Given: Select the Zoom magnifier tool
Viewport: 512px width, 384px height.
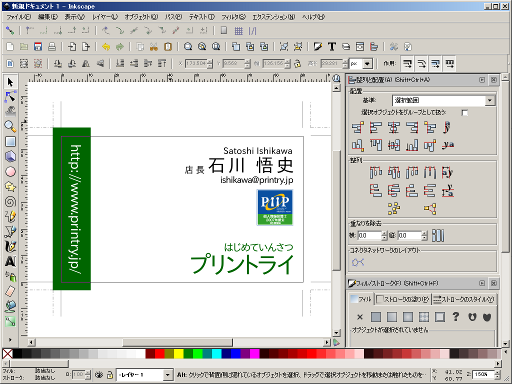Looking at the screenshot, I should [10, 127].
